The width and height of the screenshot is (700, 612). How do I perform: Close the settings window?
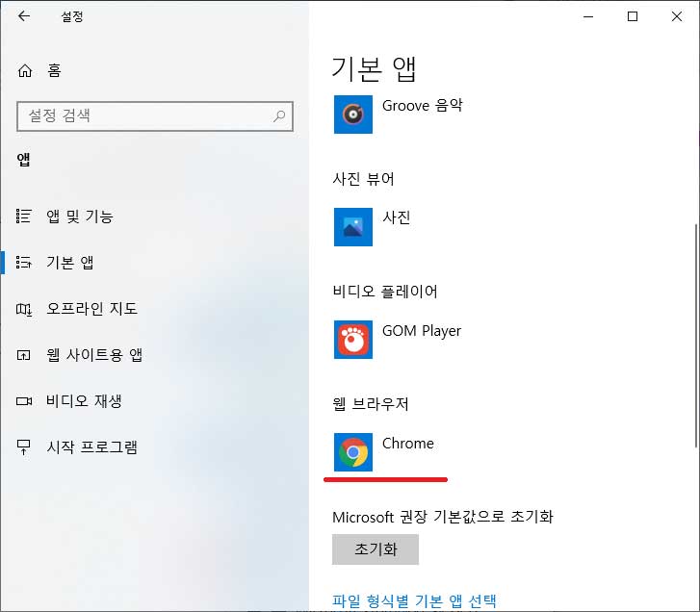[x=676, y=16]
